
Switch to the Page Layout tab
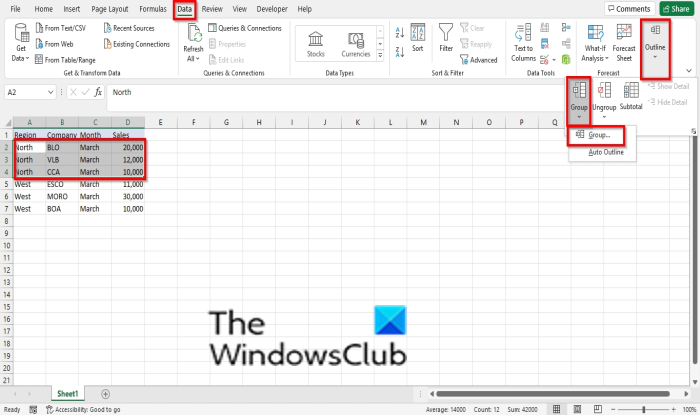[x=110, y=9]
